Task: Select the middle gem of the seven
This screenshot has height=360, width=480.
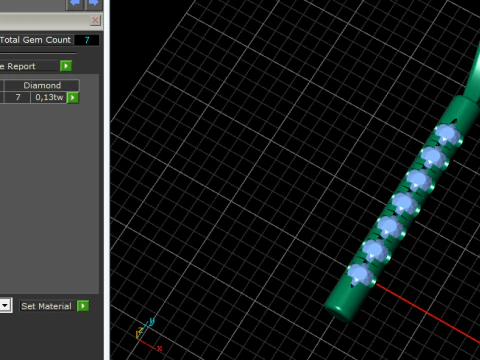Action: click(x=404, y=204)
